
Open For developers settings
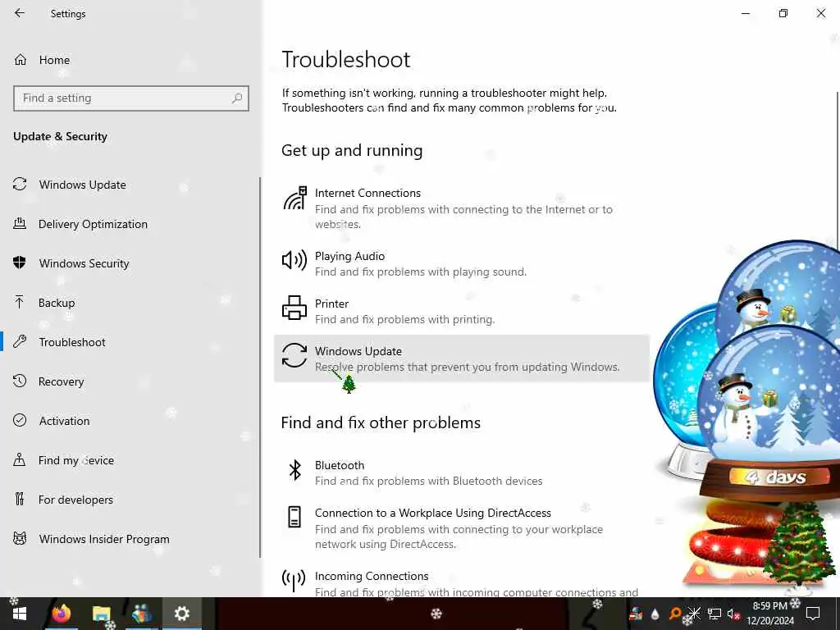pyautogui.click(x=75, y=500)
